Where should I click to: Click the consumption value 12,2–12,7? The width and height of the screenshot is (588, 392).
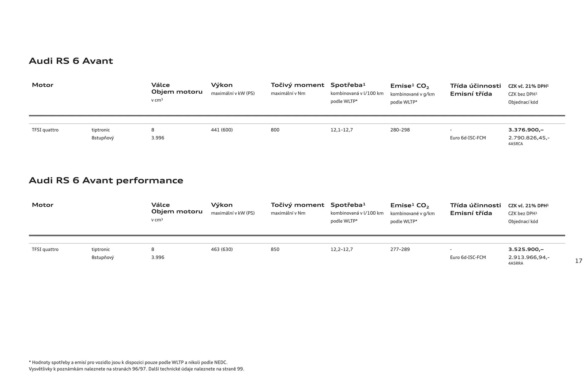pyautogui.click(x=341, y=249)
